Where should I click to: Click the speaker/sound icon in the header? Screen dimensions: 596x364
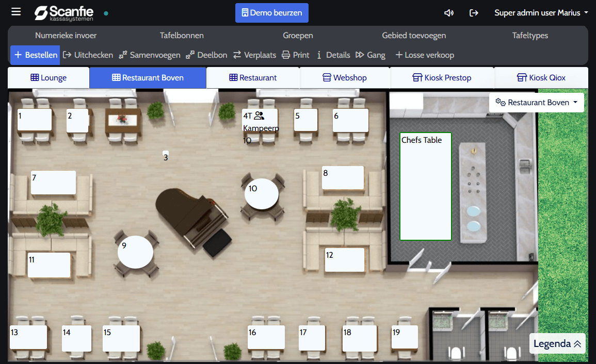coord(449,12)
